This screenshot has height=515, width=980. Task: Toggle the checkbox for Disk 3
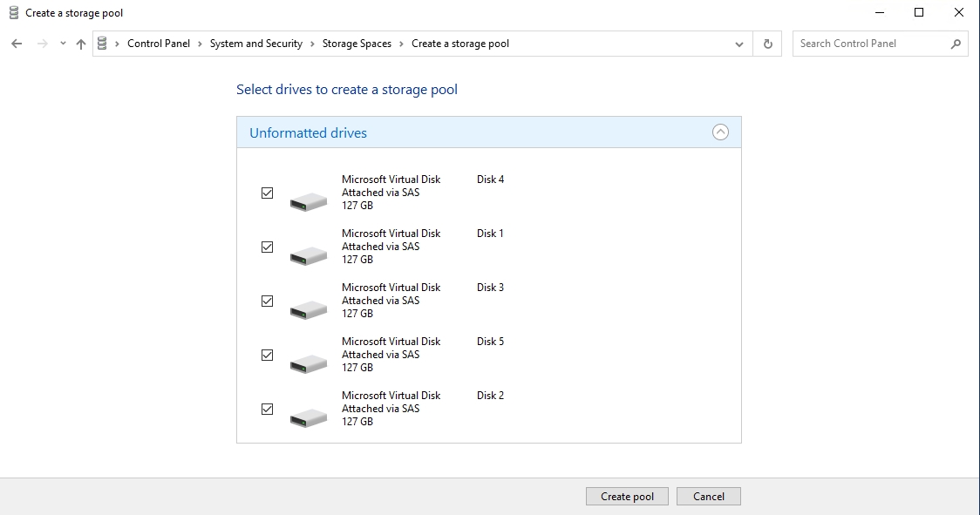point(267,301)
